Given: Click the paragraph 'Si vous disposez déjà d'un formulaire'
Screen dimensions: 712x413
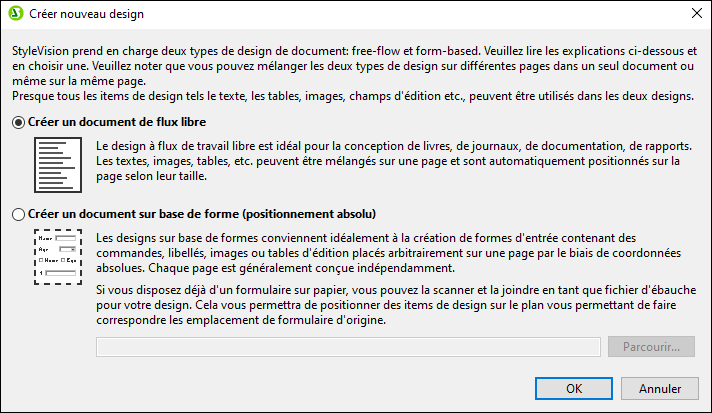Looking at the screenshot, I should pyautogui.click(x=396, y=305).
